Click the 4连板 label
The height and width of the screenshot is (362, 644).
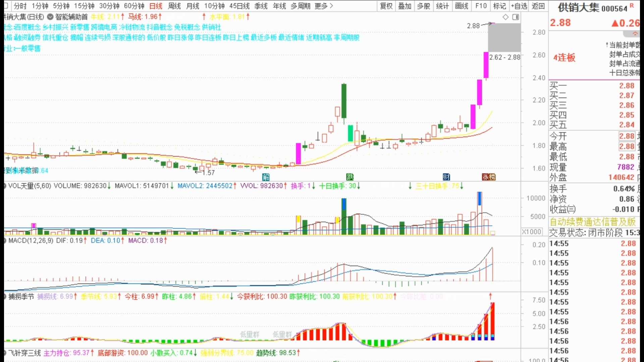point(564,58)
